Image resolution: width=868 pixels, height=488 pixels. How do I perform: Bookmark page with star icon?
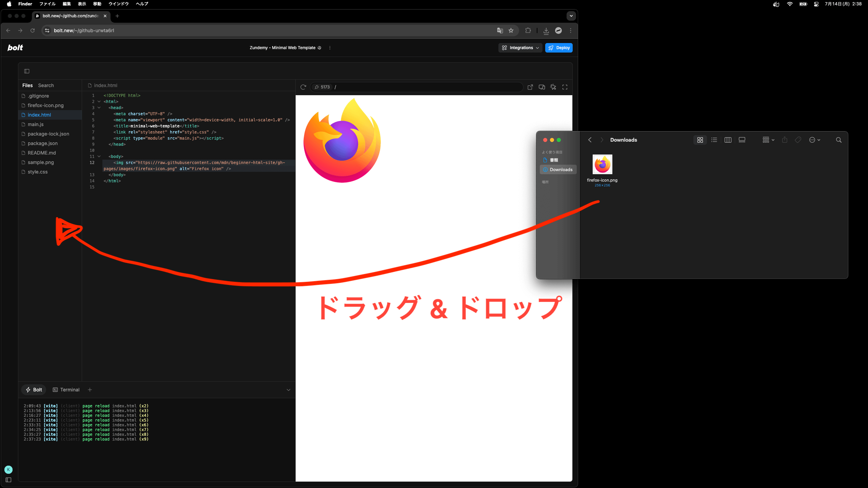click(511, 30)
